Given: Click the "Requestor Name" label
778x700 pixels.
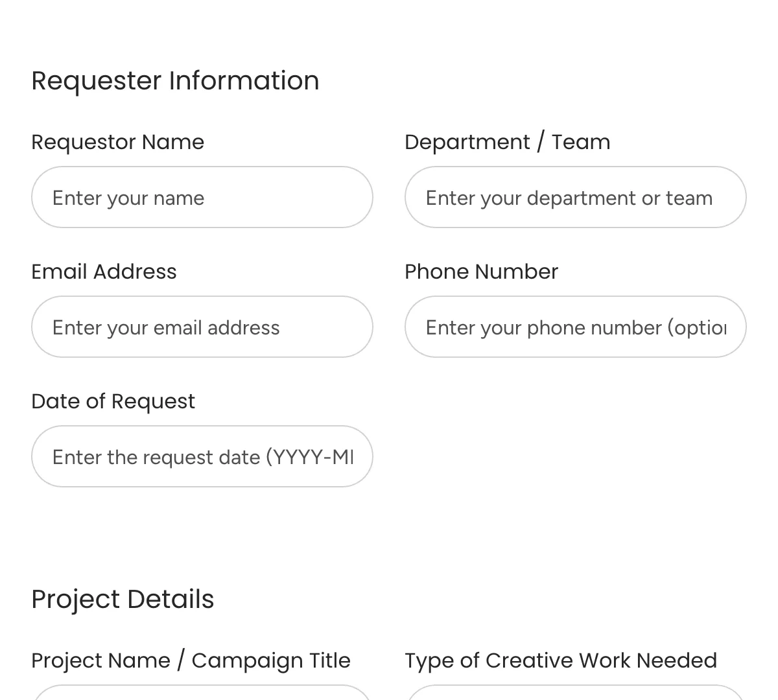Looking at the screenshot, I should point(117,141).
